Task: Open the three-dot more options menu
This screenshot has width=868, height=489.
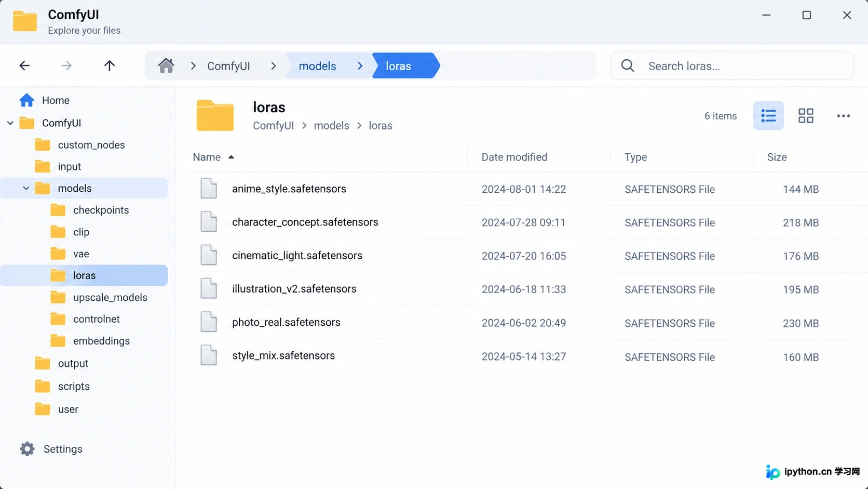Action: point(843,116)
